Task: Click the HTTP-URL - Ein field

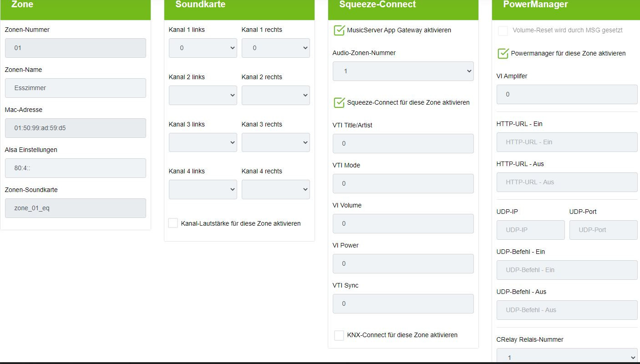Action: [x=567, y=142]
